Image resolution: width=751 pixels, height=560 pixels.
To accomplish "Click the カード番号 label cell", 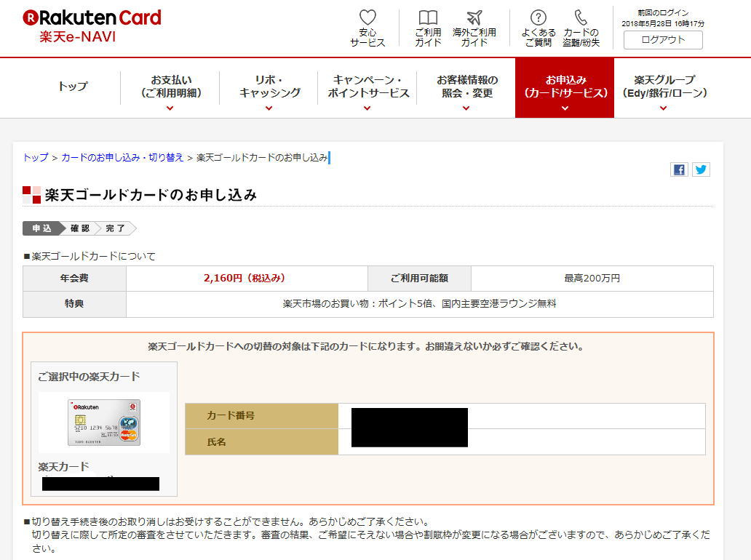I will 261,415.
